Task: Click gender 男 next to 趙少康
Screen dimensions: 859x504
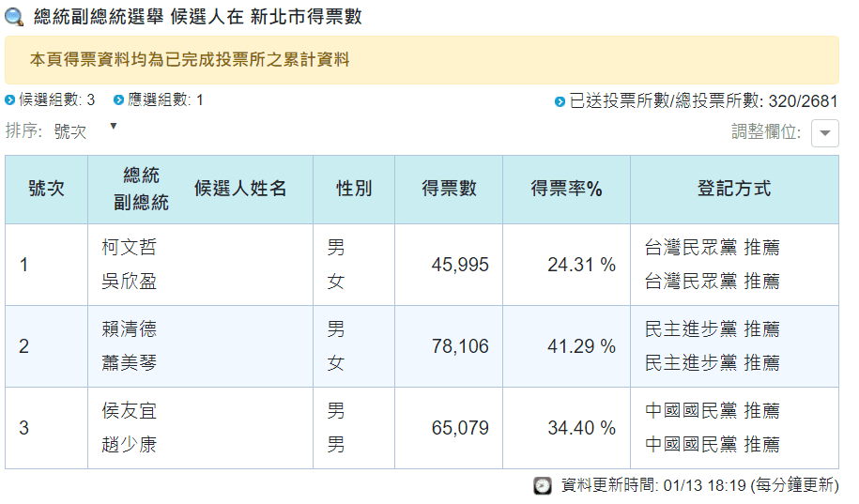Action: (x=336, y=445)
